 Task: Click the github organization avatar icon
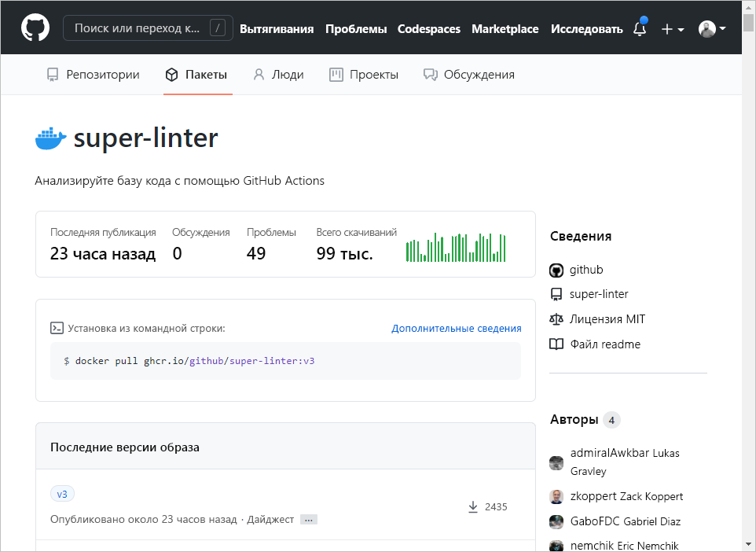(x=556, y=270)
